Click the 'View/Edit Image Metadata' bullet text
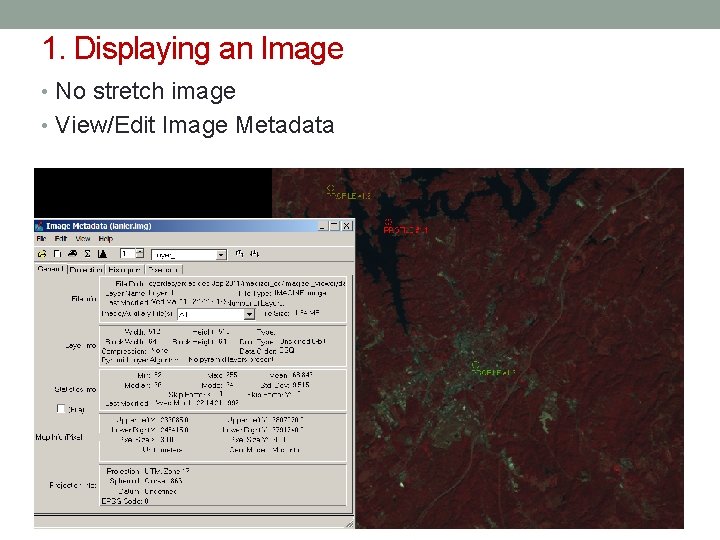Viewport: 720px width, 540px height. point(195,125)
